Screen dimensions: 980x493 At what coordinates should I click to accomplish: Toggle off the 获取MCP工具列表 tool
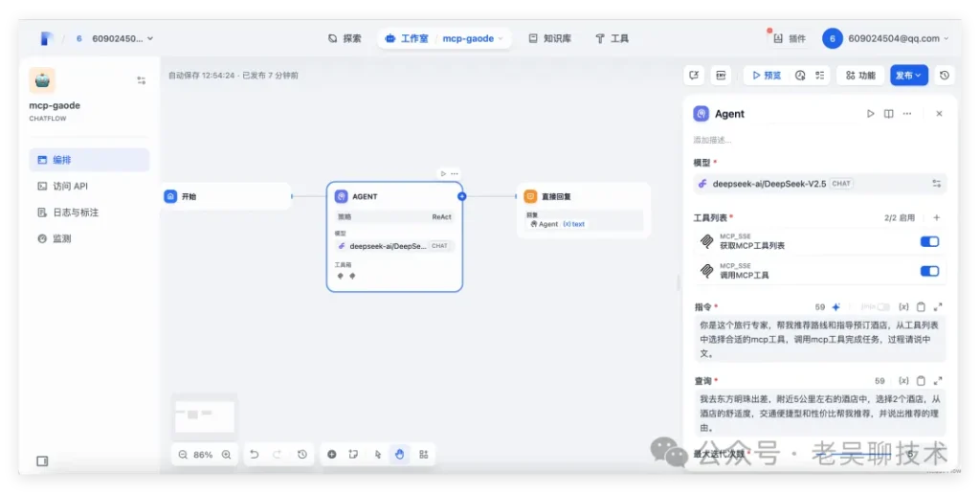coord(928,242)
